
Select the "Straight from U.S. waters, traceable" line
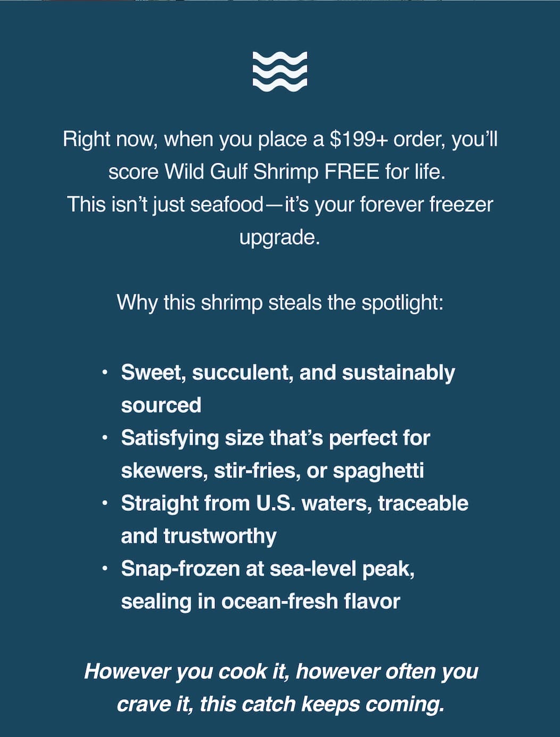(295, 503)
